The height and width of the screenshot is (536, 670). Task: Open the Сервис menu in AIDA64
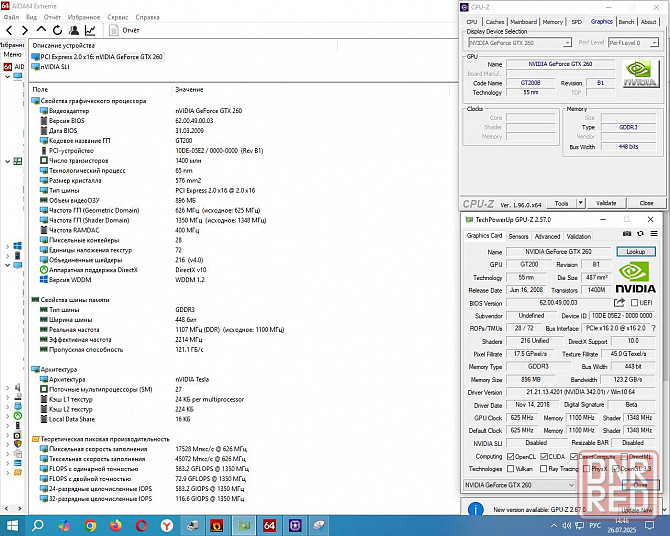118,17
